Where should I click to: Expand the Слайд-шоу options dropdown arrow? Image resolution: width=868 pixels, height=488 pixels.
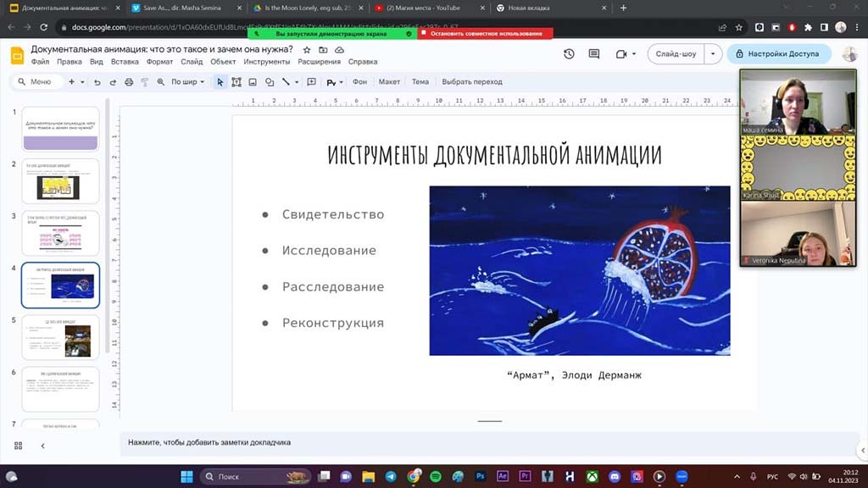[713, 53]
